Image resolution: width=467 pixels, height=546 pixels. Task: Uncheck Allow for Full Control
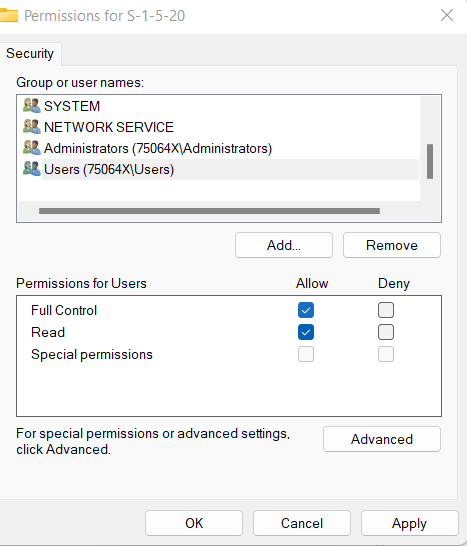[x=306, y=310]
